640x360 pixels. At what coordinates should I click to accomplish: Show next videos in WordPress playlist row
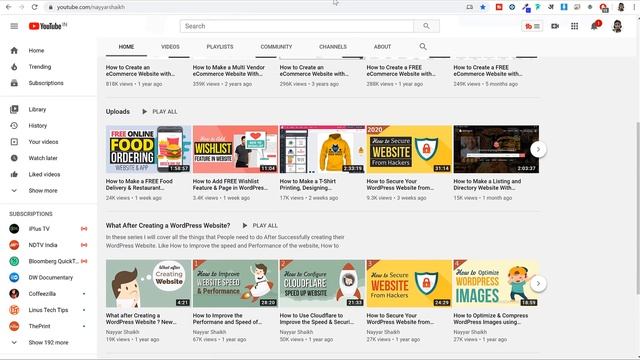click(538, 284)
